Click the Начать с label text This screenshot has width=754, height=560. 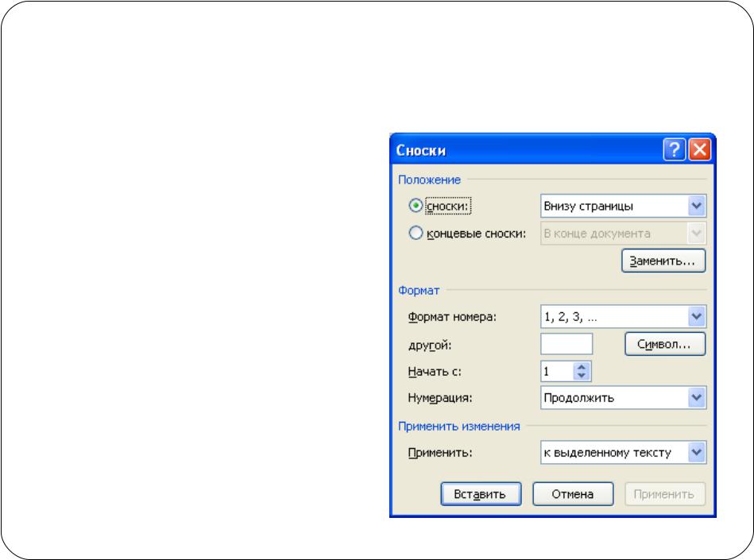coord(435,372)
